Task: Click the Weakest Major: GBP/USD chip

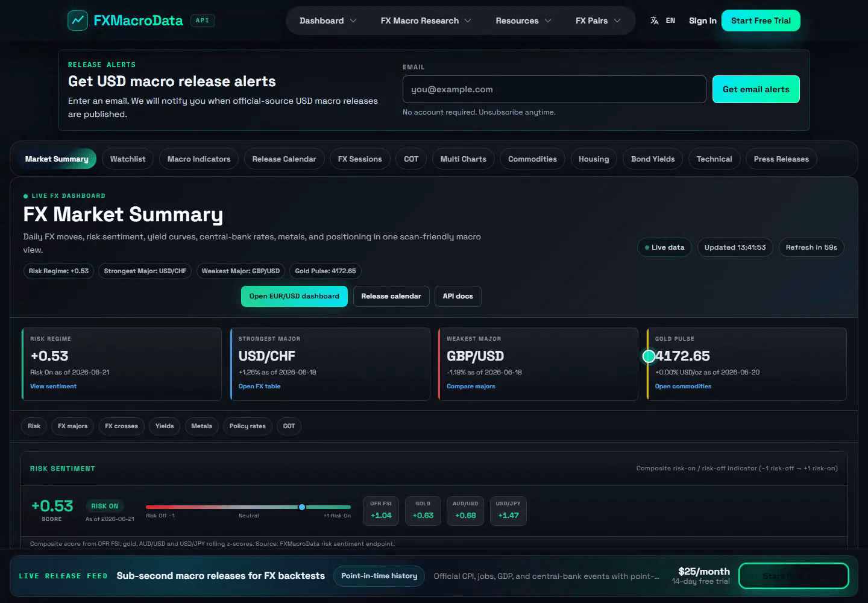Action: point(241,271)
